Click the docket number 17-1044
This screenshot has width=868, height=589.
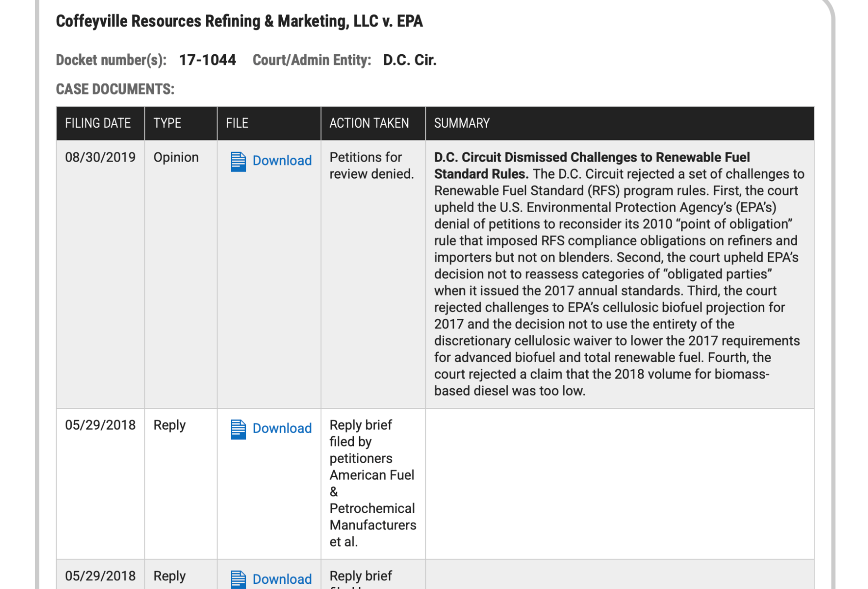click(208, 60)
